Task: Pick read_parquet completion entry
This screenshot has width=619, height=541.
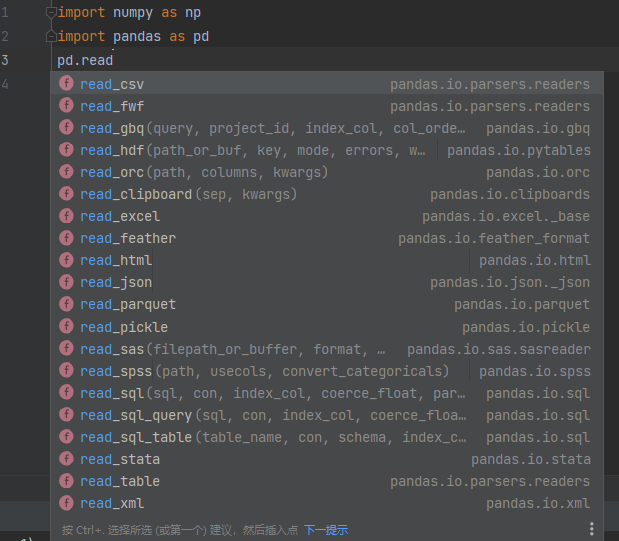Action: coord(327,304)
